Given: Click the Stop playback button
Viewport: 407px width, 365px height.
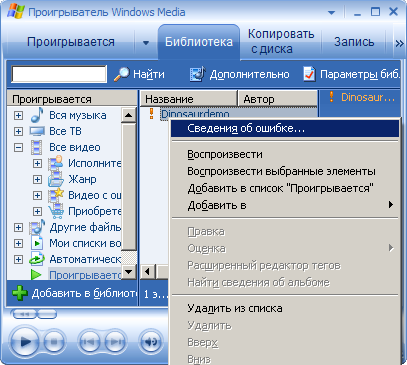Looking at the screenshot, I should [x=54, y=342].
